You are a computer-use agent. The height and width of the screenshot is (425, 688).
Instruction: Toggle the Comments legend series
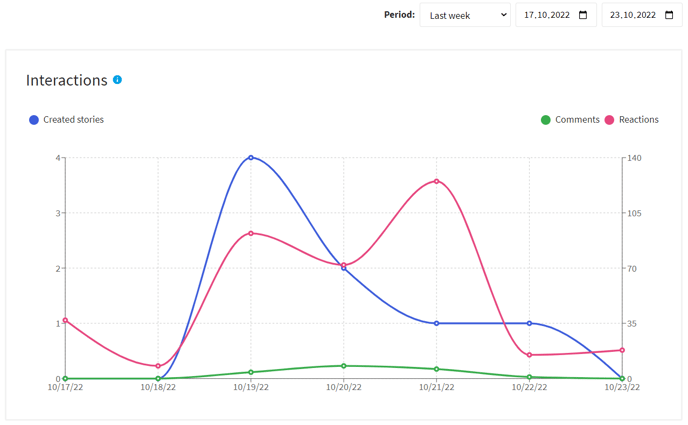click(570, 120)
